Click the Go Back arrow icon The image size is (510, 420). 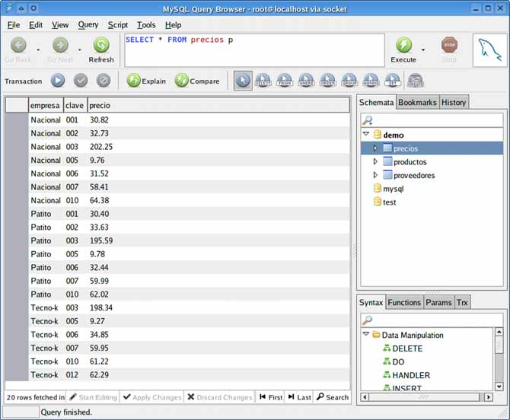[x=18, y=45]
